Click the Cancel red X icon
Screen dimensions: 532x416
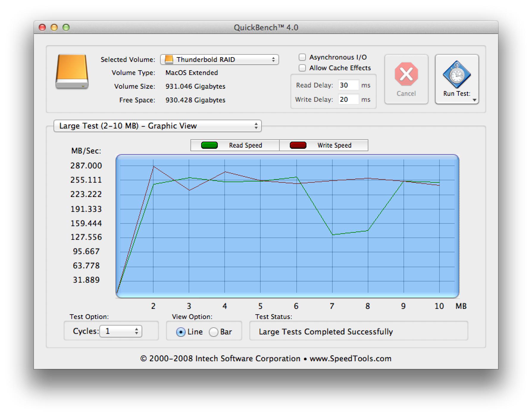pos(406,74)
